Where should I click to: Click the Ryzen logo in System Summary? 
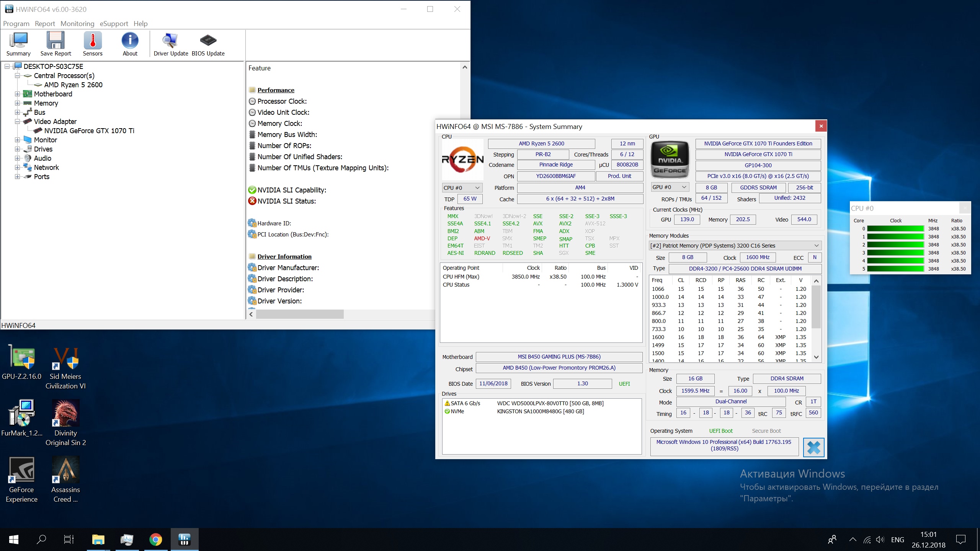(x=462, y=160)
